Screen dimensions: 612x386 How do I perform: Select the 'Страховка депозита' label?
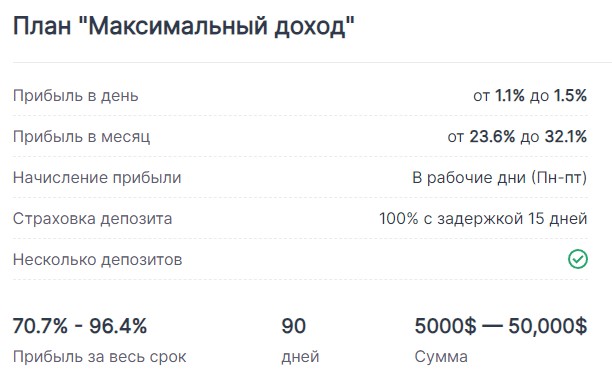(x=93, y=219)
